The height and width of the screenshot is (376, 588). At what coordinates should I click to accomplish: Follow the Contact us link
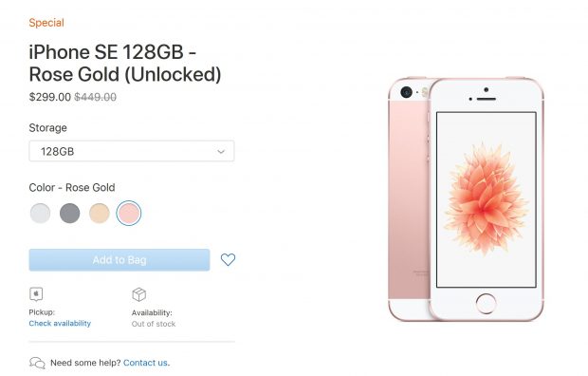coord(145,363)
